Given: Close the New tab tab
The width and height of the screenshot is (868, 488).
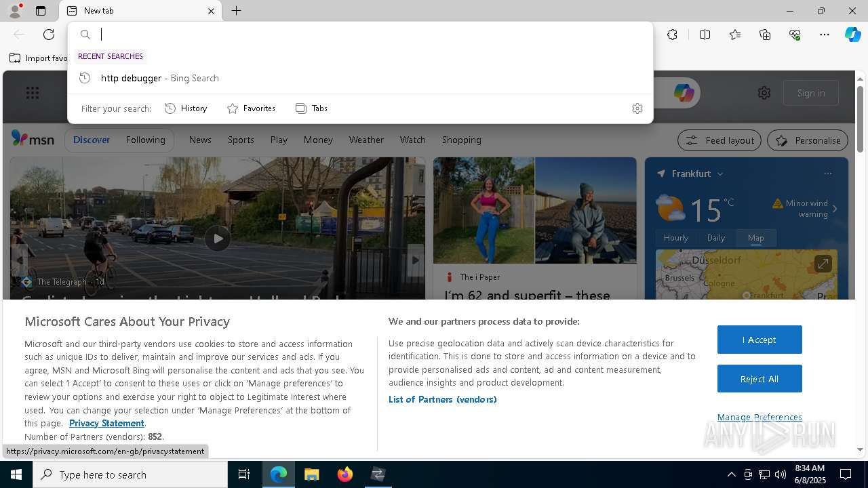Looking at the screenshot, I should [x=211, y=11].
